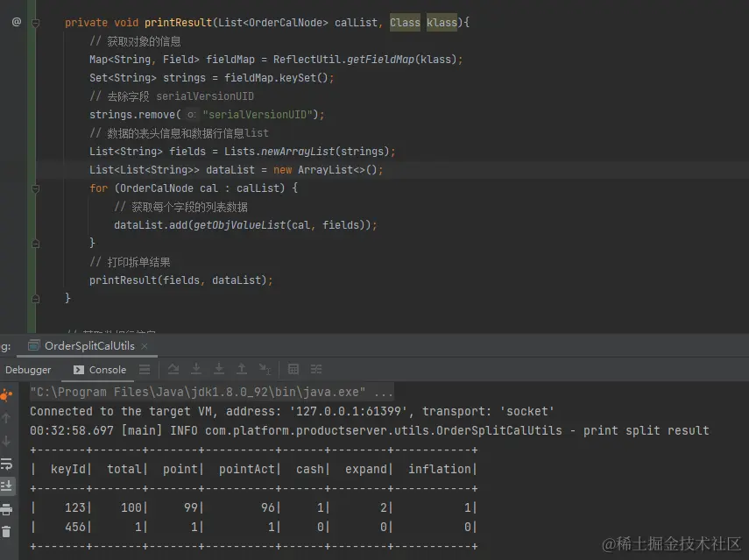Switch to the OrderSplitCalUtils debug tab
The height and width of the screenshot is (560, 749).
click(x=89, y=346)
